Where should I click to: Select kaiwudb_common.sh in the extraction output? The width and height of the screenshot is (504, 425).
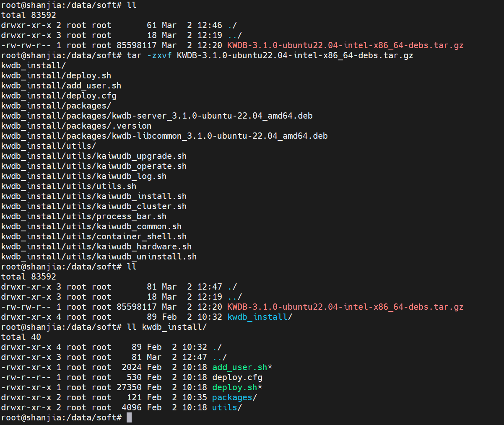[139, 226]
